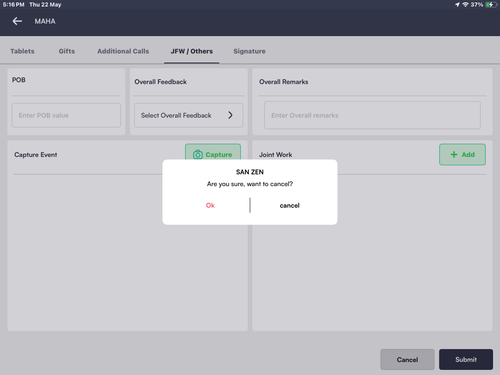Switch to the Tablets tab

pos(22,51)
